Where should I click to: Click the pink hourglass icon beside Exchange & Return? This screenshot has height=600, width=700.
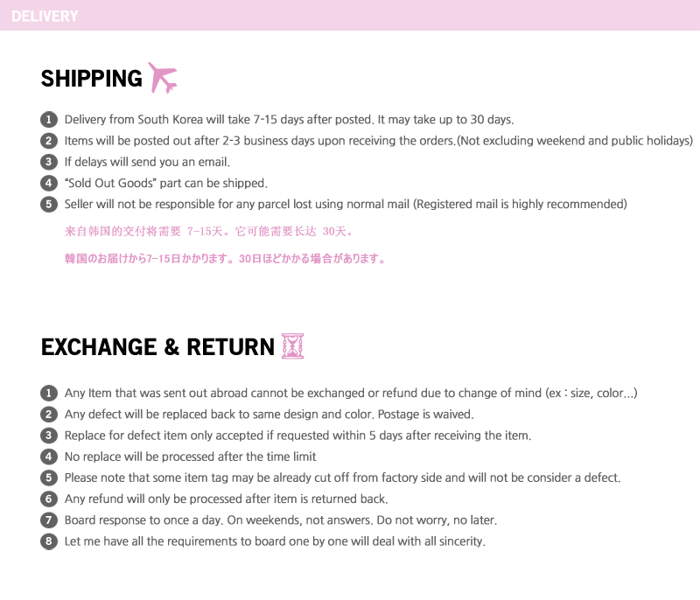pyautogui.click(x=292, y=346)
